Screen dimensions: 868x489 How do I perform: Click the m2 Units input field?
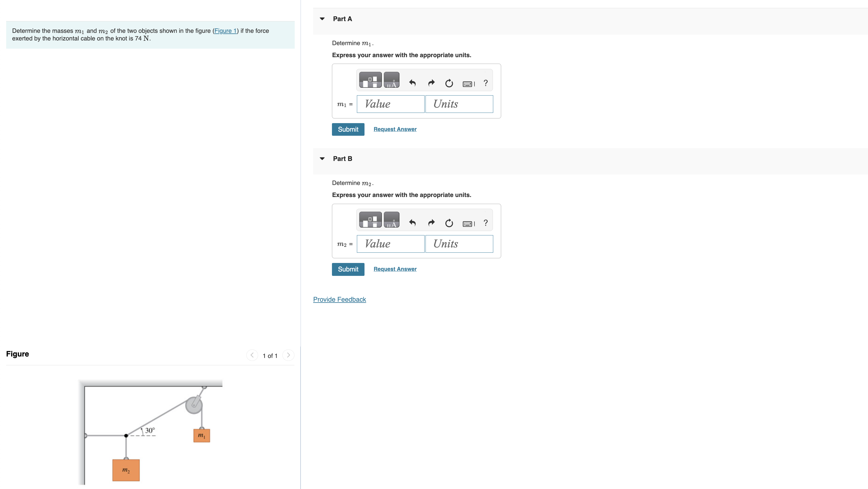pyautogui.click(x=459, y=244)
